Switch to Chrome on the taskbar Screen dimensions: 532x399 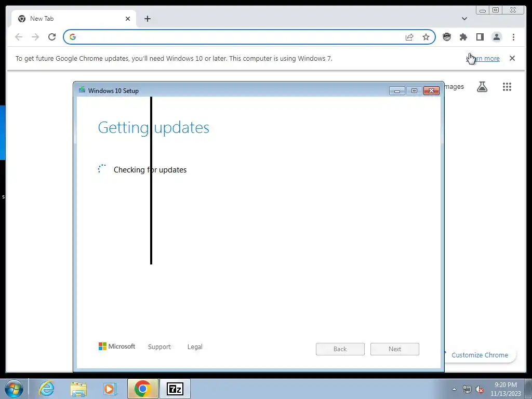pyautogui.click(x=142, y=389)
